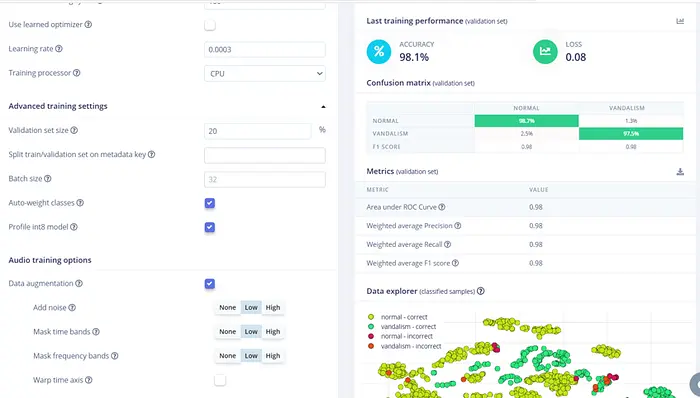
Task: Click the 1.3% confusion matrix cell
Action: coord(631,121)
